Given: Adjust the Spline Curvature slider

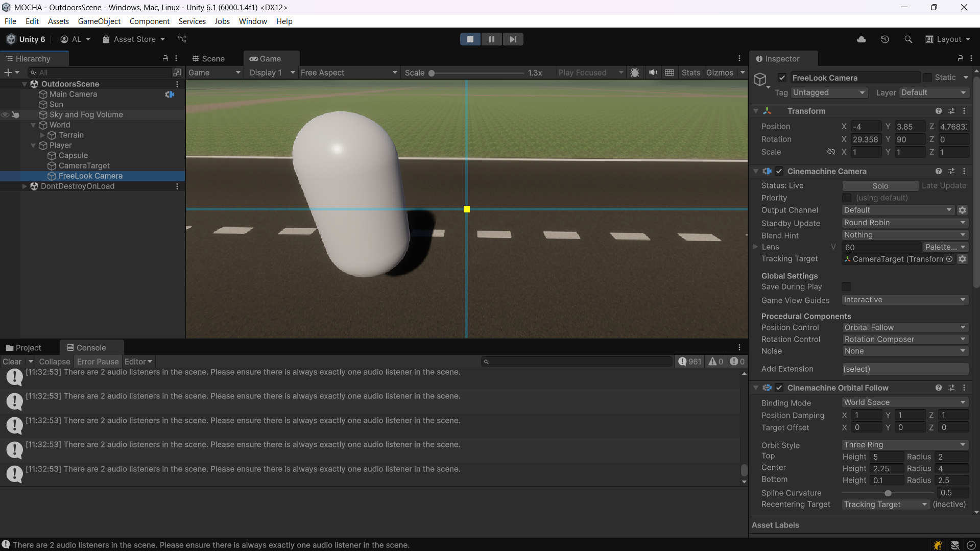Looking at the screenshot, I should click(888, 493).
